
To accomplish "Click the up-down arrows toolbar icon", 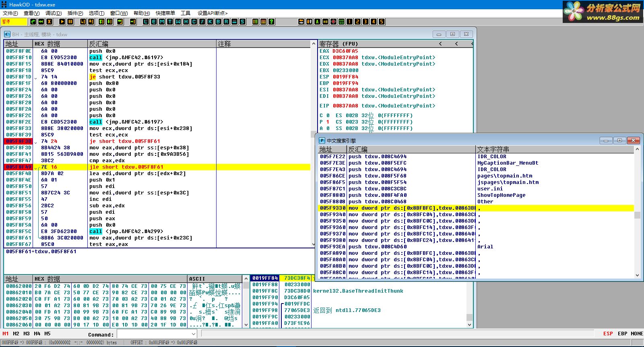I will point(309,22).
